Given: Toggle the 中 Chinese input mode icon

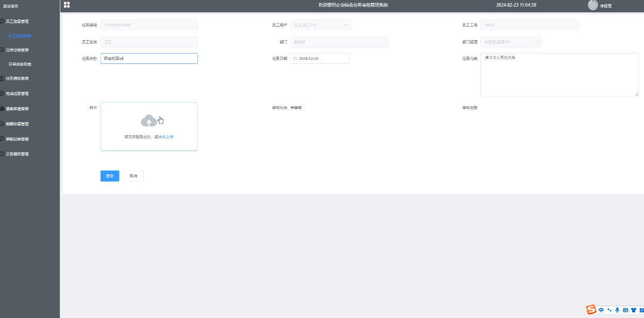Looking at the screenshot, I should pyautogui.click(x=601, y=310).
